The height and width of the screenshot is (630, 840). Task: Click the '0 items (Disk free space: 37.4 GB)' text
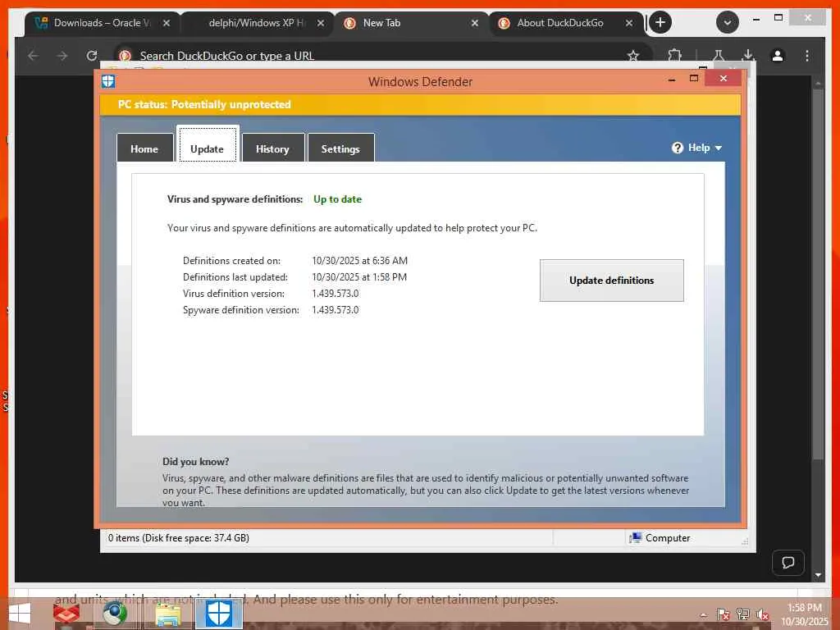point(178,538)
